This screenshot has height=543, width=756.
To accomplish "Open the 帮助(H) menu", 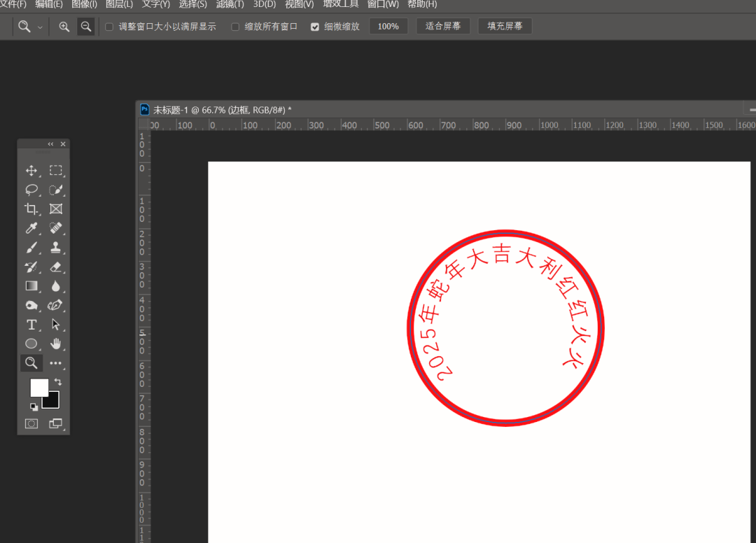I will pyautogui.click(x=422, y=4).
